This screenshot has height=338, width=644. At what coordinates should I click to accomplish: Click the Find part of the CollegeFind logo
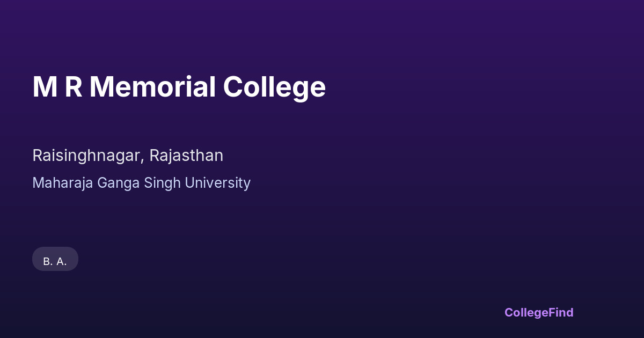pos(561,312)
